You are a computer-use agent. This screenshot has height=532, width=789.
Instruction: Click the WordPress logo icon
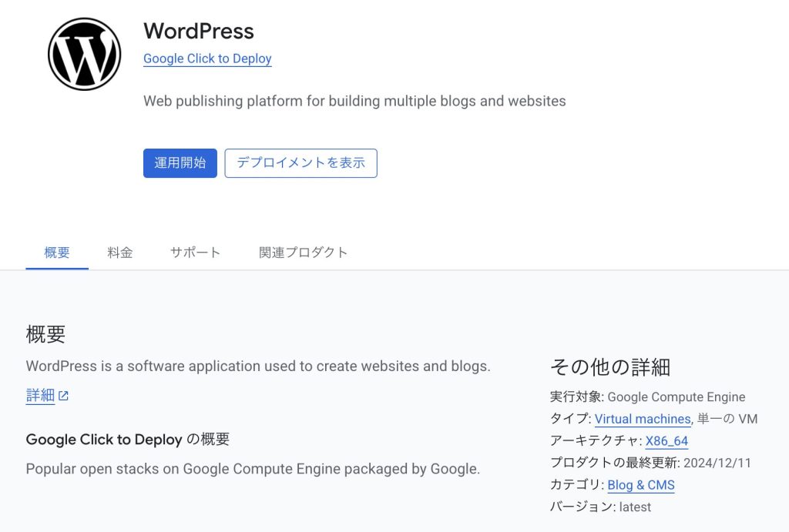[x=85, y=55]
